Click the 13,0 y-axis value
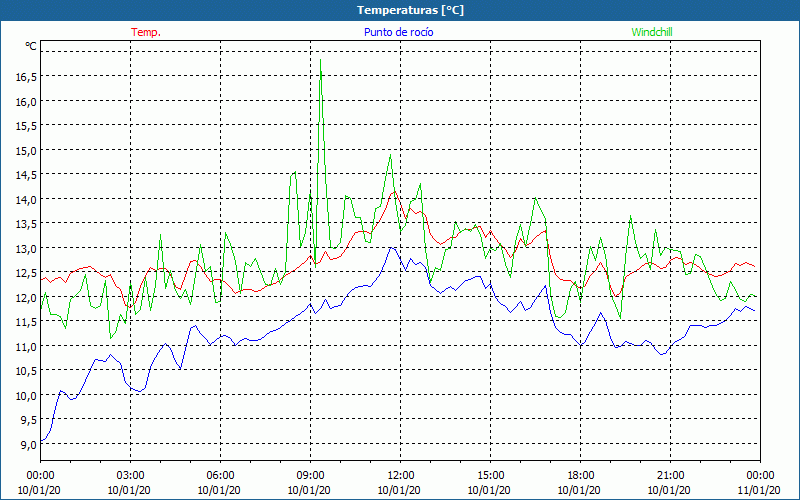The height and width of the screenshot is (500, 800). [x=27, y=248]
